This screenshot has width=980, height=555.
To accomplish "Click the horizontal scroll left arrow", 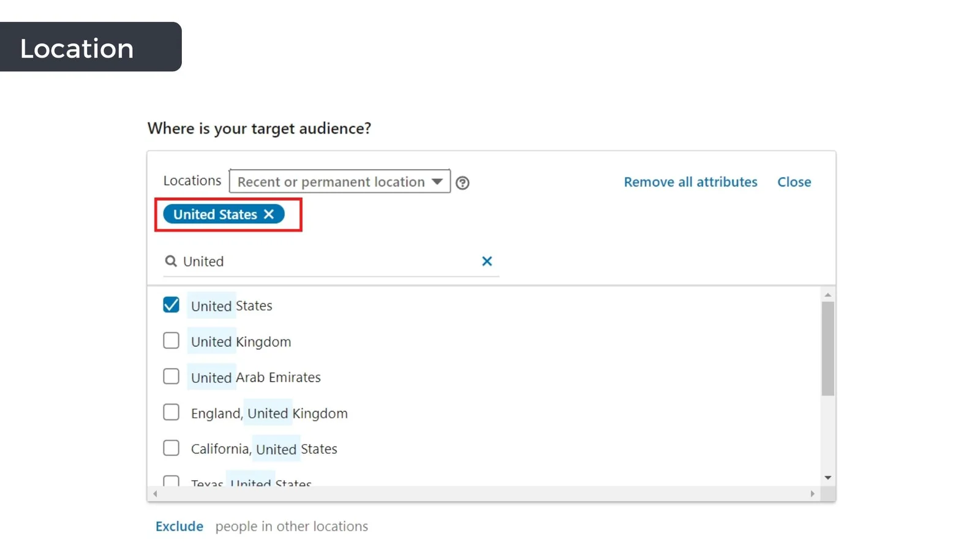I will pyautogui.click(x=156, y=494).
